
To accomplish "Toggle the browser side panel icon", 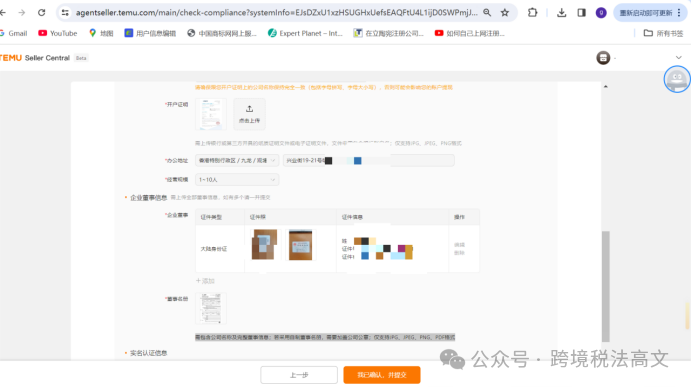I will pos(581,13).
